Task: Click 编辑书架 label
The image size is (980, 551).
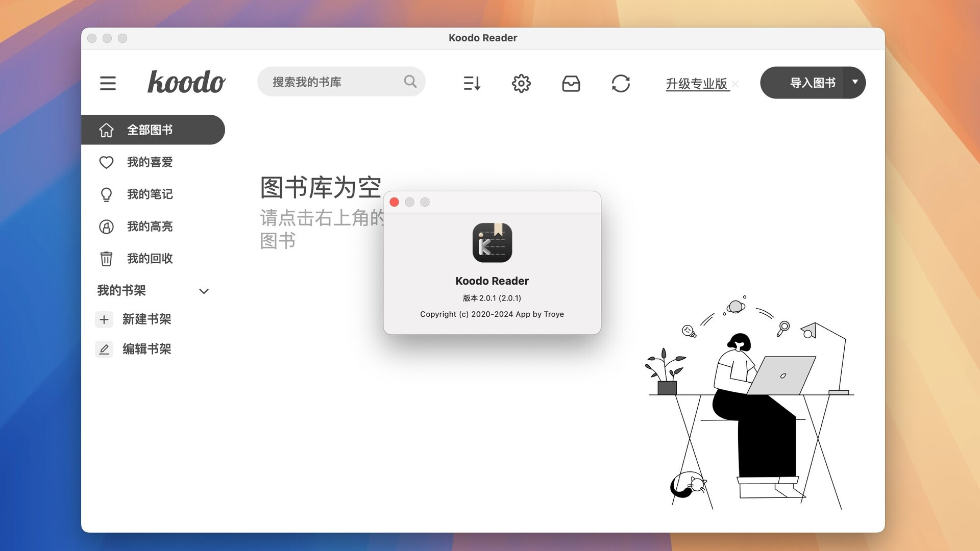Action: (147, 349)
